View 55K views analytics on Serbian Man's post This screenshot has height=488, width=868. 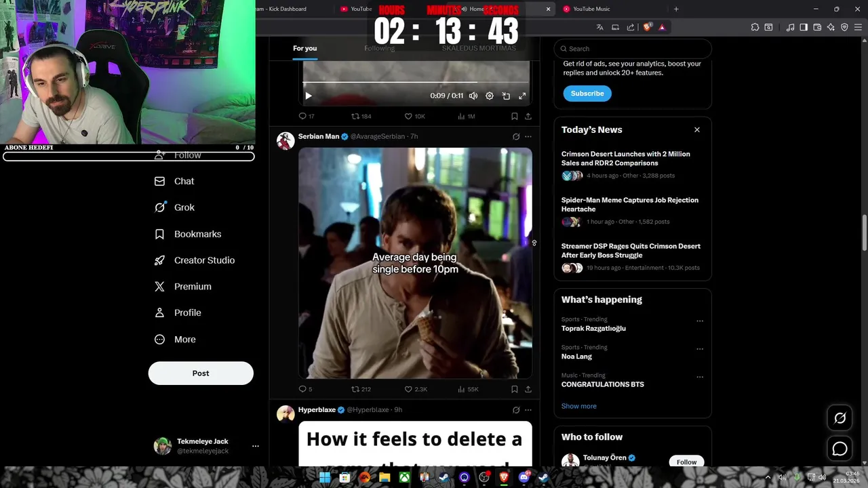[x=468, y=389]
